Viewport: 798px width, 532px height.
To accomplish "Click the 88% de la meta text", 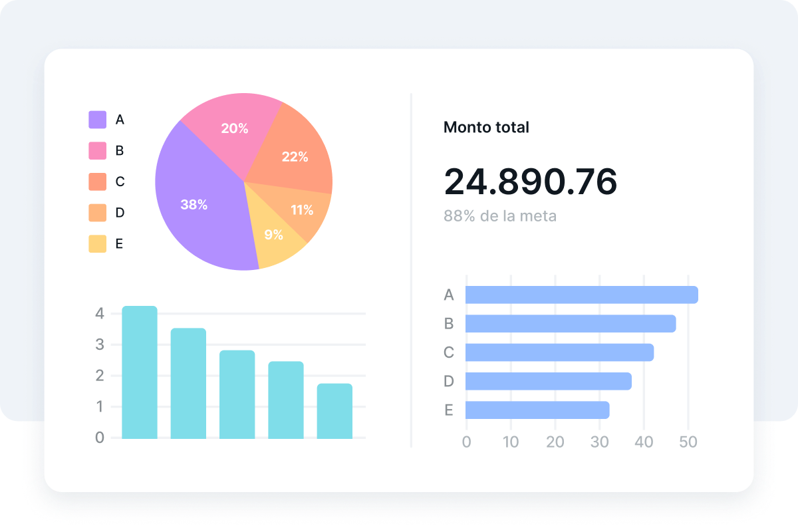I will click(x=499, y=216).
